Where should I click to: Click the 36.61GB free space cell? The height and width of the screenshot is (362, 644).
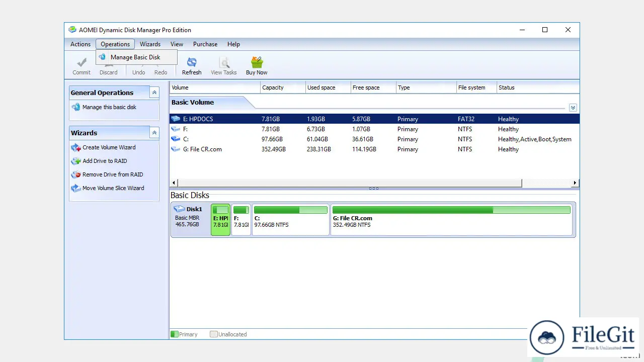363,139
